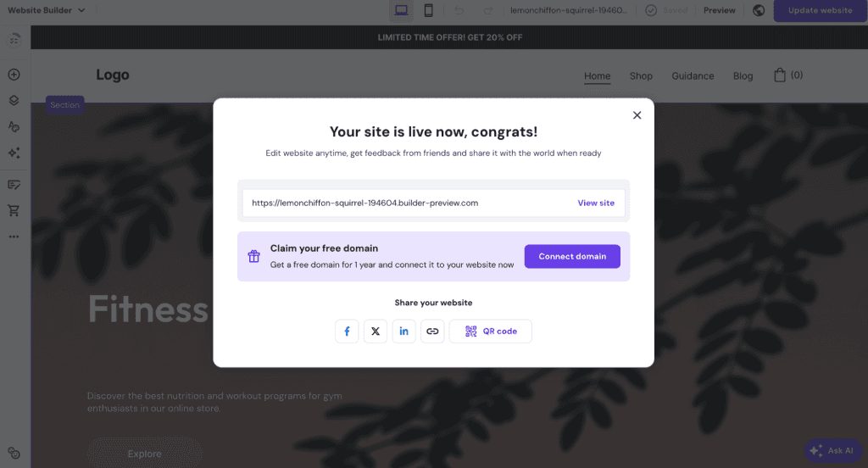The height and width of the screenshot is (468, 868).
Task: Open Add elements plus icon
Action: coord(14,75)
